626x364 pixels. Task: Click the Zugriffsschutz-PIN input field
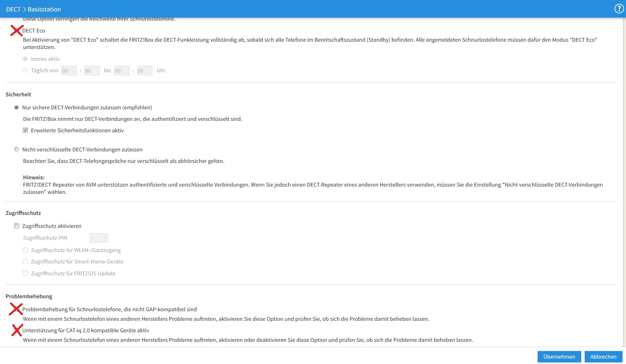point(99,238)
